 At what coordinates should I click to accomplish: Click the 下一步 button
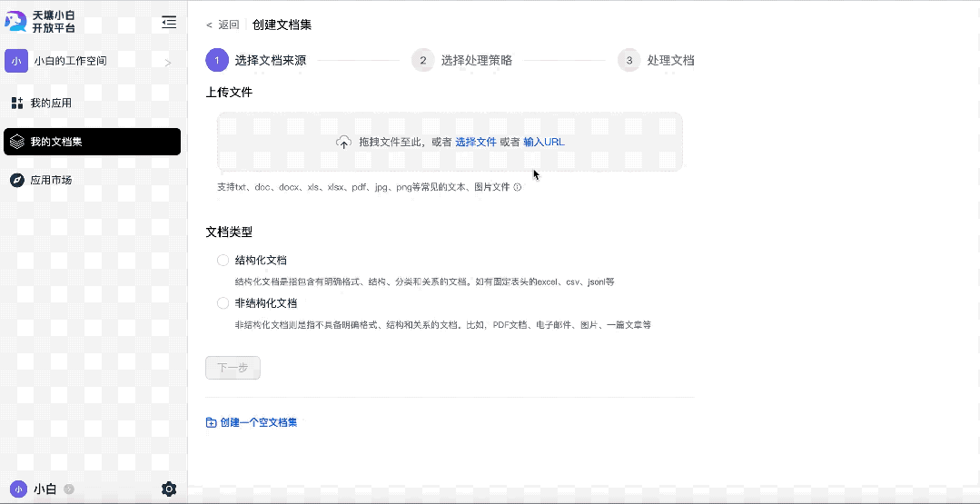233,368
